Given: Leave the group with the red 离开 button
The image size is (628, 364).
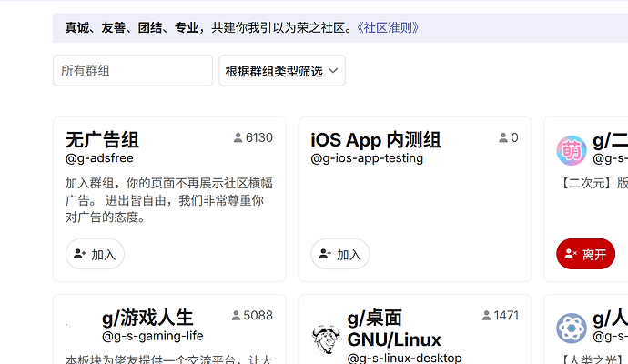Looking at the screenshot, I should click(x=585, y=254).
